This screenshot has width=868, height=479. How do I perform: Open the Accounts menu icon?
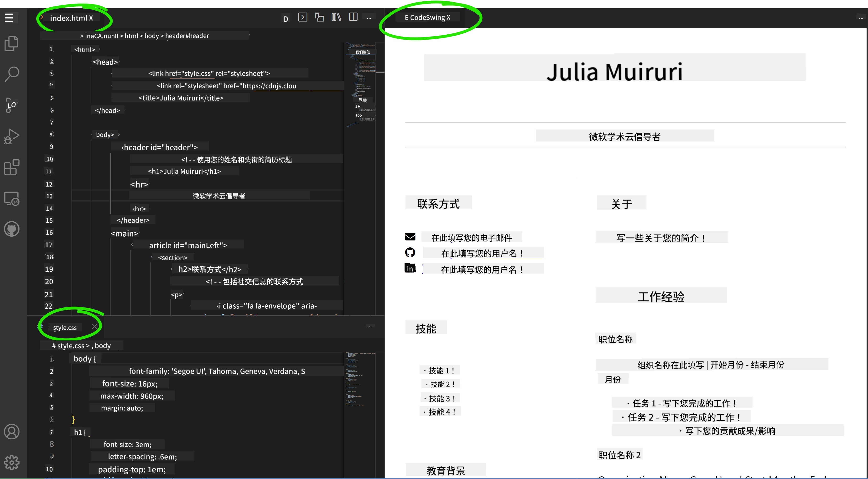point(11,432)
